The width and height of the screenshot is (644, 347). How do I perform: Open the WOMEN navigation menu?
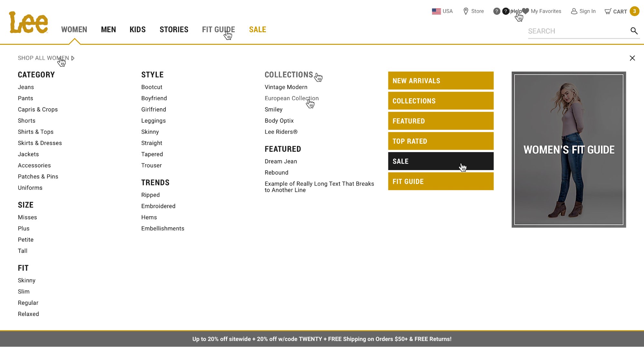pyautogui.click(x=74, y=30)
